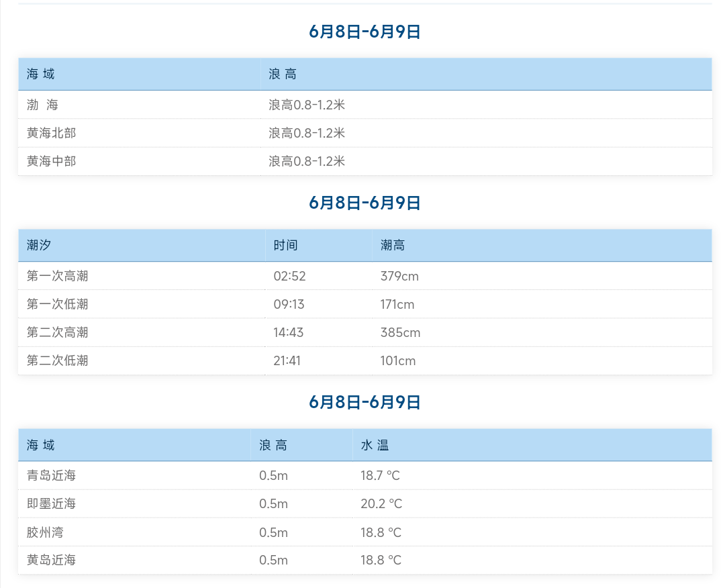Select the 潮高 column header
This screenshot has height=588, width=723.
393,245
